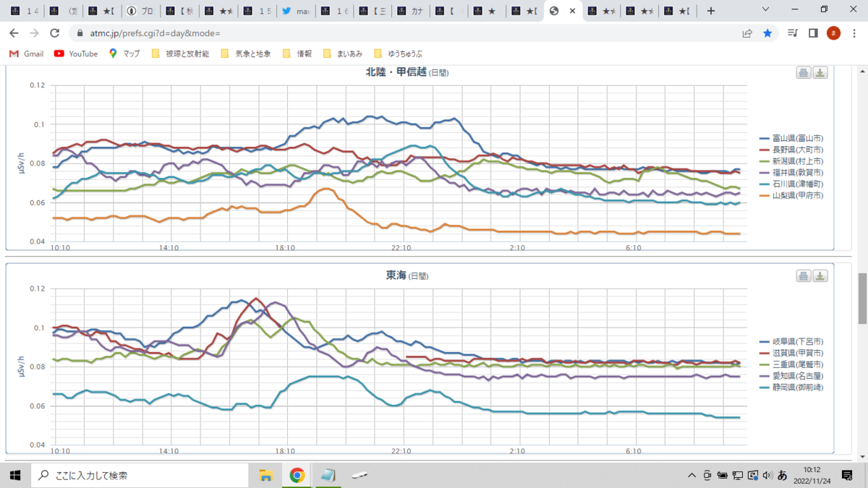
Task: Open Chrome from Windows taskbar
Action: pyautogui.click(x=297, y=475)
